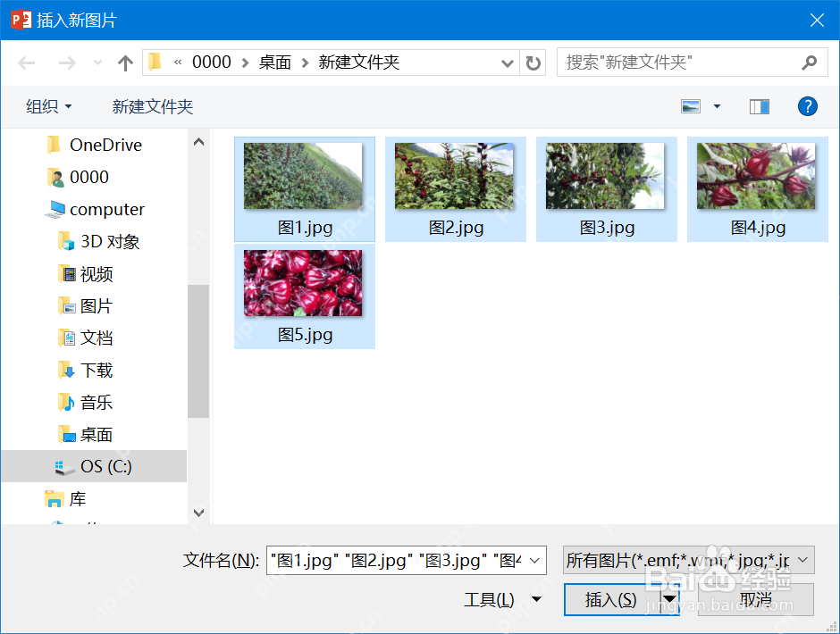Viewport: 840px width, 634px height.
Task: Select the 图2.jpg thumbnail
Action: click(454, 176)
